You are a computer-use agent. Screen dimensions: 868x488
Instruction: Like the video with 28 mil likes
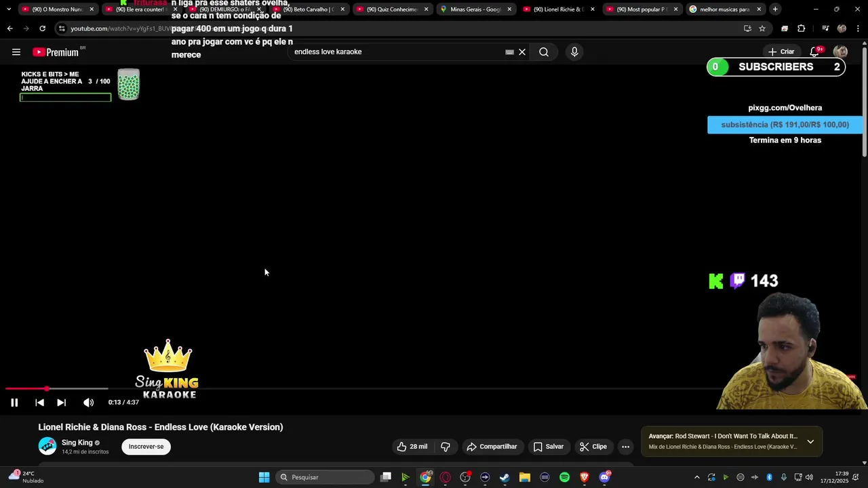pos(412,447)
